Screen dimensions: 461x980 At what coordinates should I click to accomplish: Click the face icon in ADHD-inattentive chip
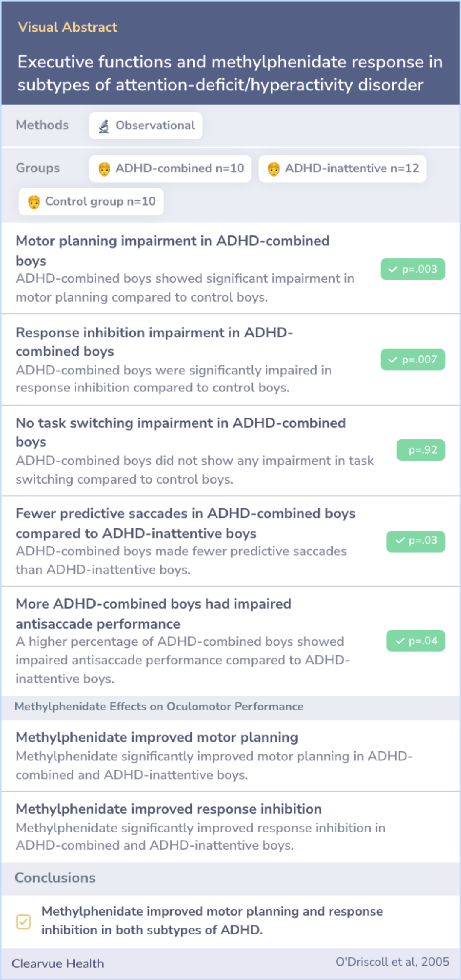click(274, 169)
